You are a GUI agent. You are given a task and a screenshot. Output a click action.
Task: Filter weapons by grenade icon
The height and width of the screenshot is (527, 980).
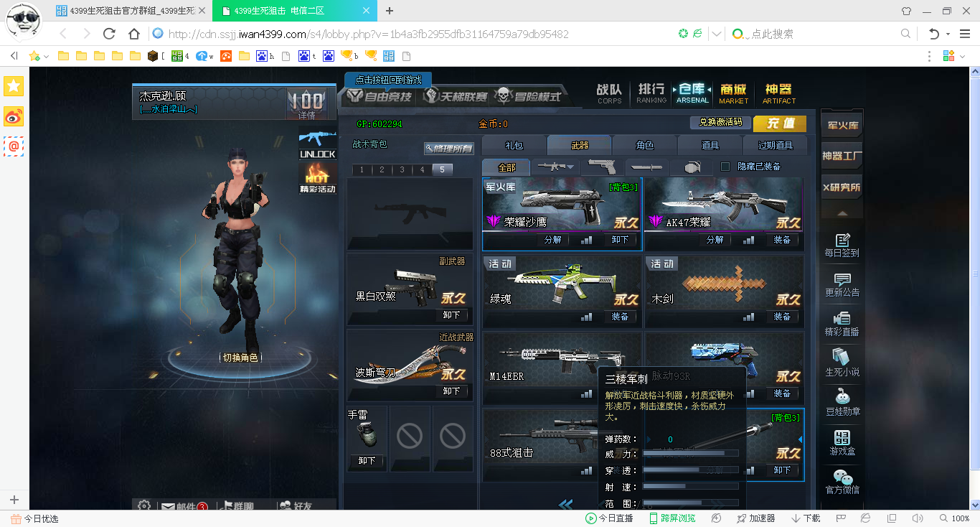[691, 167]
